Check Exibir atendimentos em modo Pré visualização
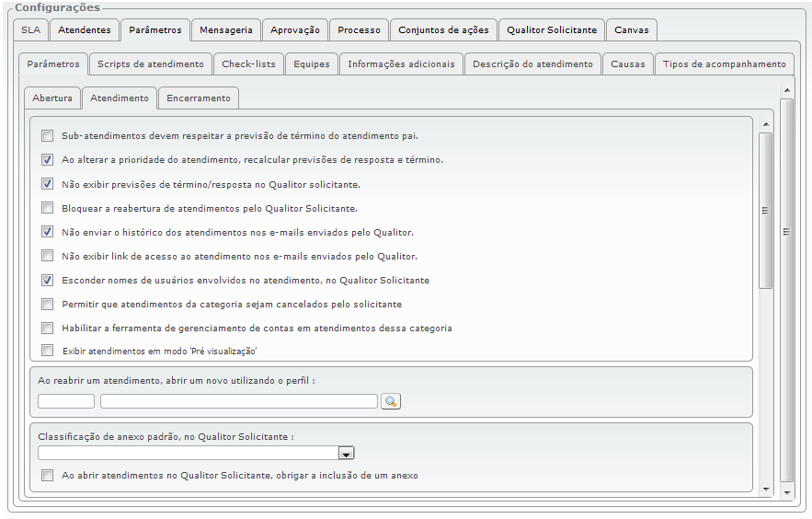 [x=47, y=351]
